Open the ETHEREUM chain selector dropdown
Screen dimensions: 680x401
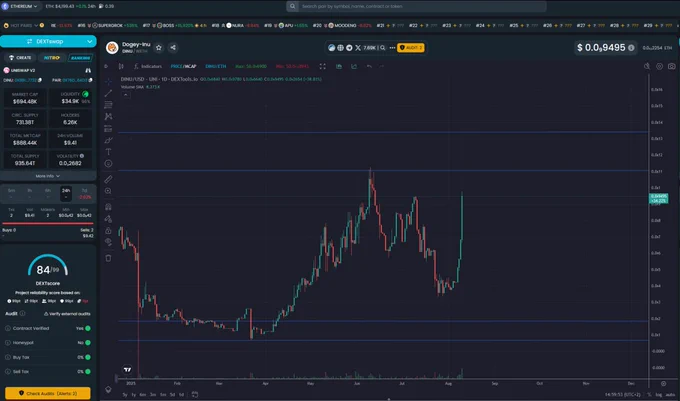point(20,6)
